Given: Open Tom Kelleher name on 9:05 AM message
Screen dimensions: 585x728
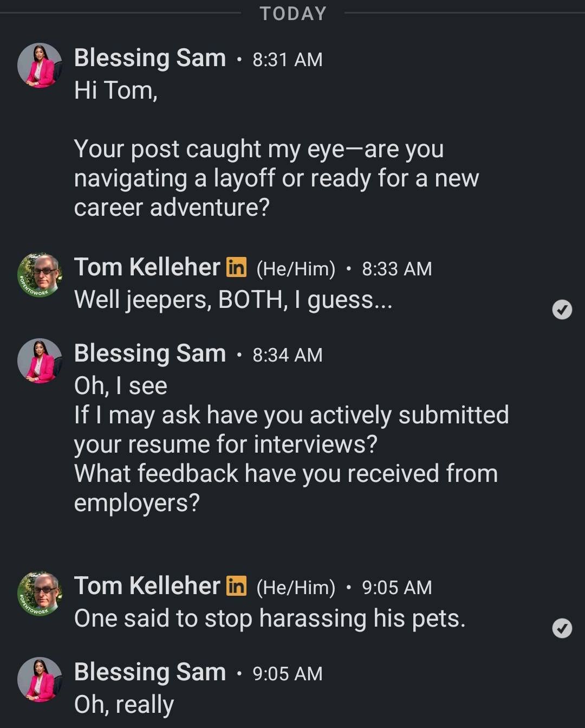Looking at the screenshot, I should (147, 586).
